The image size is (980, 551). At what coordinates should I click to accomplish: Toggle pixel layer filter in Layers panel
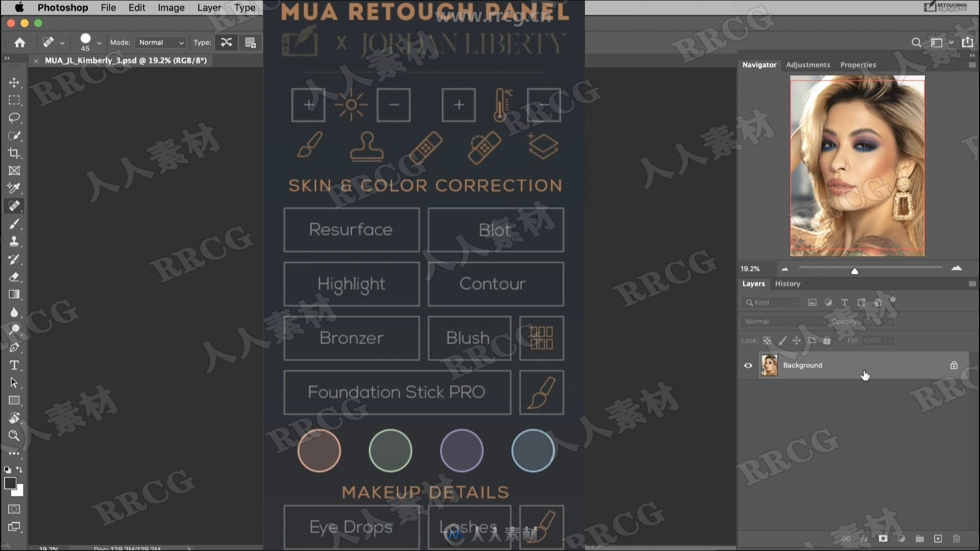click(x=812, y=303)
